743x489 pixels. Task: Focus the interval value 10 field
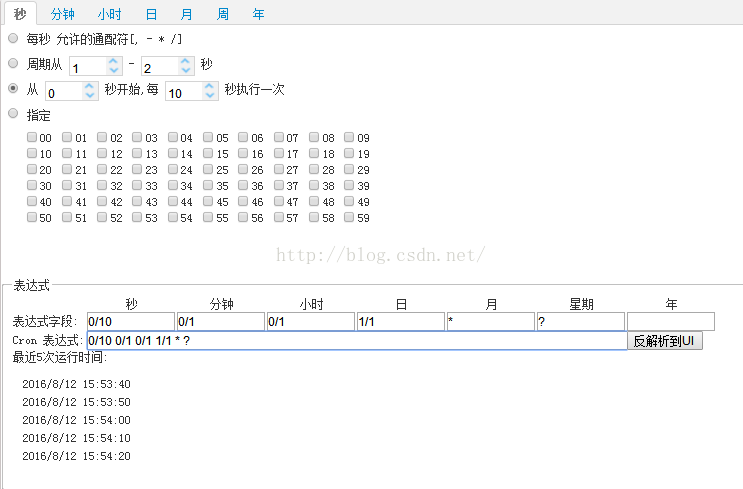coord(185,91)
